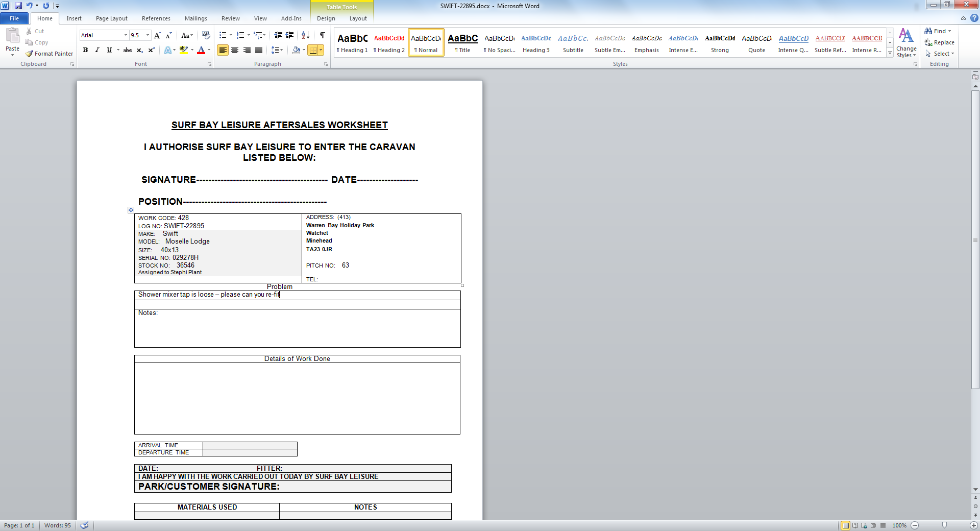Apply the red font color button
This screenshot has height=531, width=980.
pyautogui.click(x=201, y=50)
